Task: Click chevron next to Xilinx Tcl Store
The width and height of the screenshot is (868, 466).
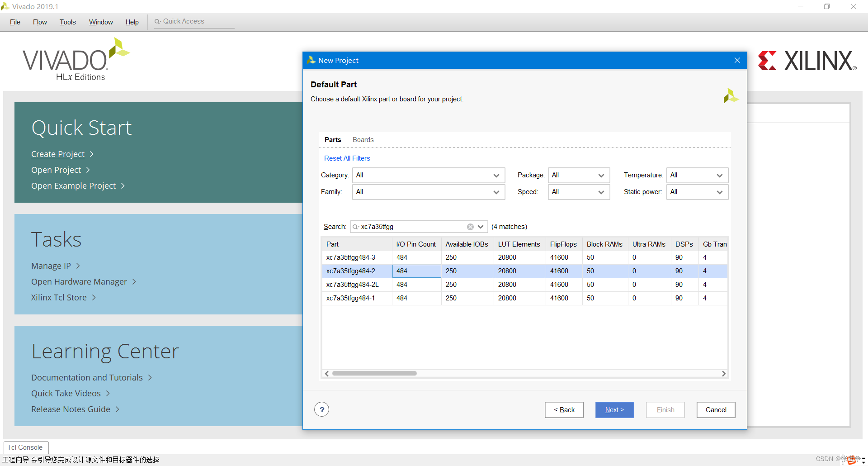Action: (94, 298)
